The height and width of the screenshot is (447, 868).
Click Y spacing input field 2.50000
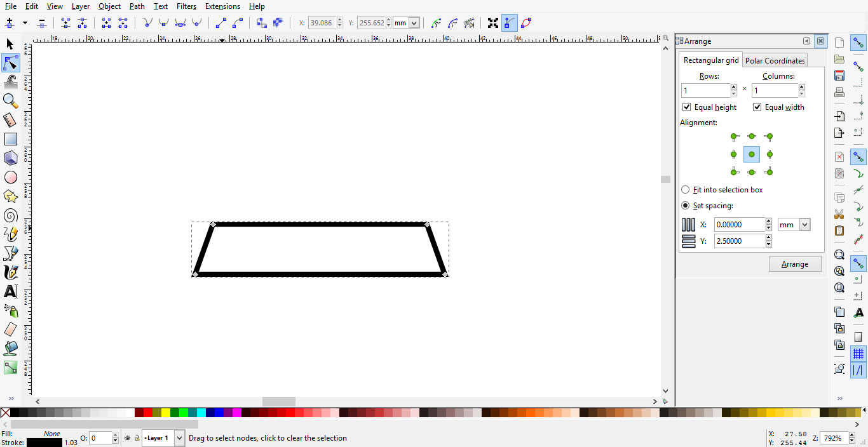coord(738,241)
